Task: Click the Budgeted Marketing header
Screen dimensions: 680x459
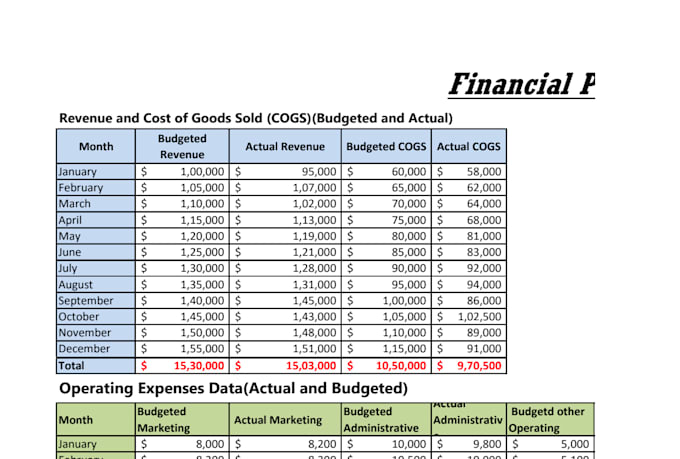Action: pos(182,420)
